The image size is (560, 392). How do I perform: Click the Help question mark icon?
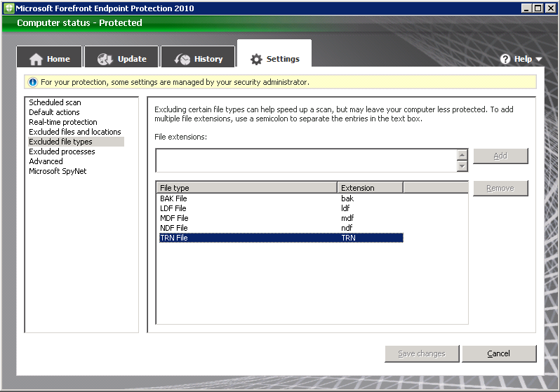[x=505, y=60]
